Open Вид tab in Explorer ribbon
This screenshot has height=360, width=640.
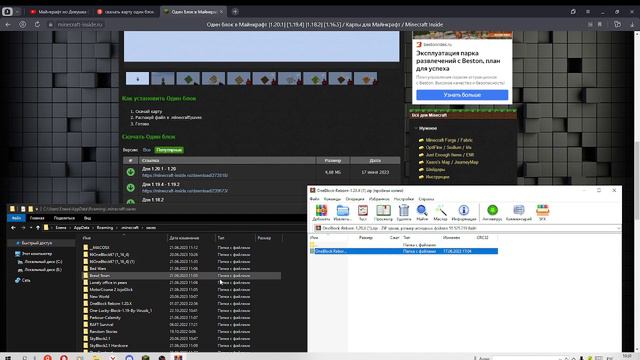point(87,218)
